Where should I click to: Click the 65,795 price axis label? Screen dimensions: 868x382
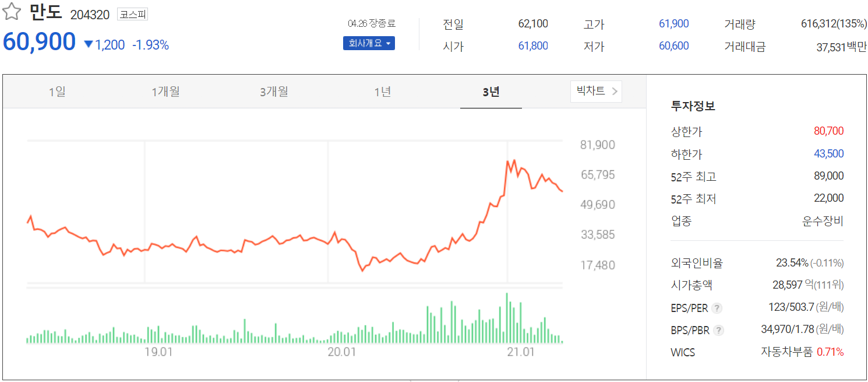(598, 175)
